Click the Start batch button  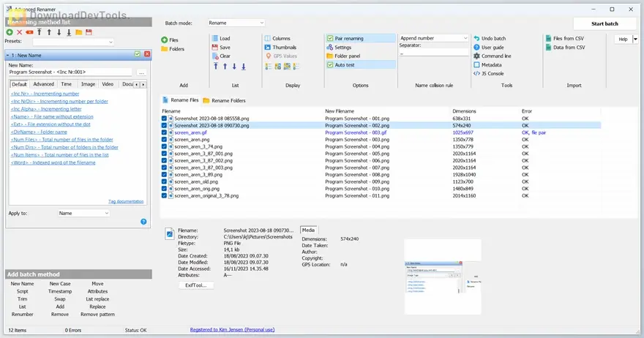604,24
